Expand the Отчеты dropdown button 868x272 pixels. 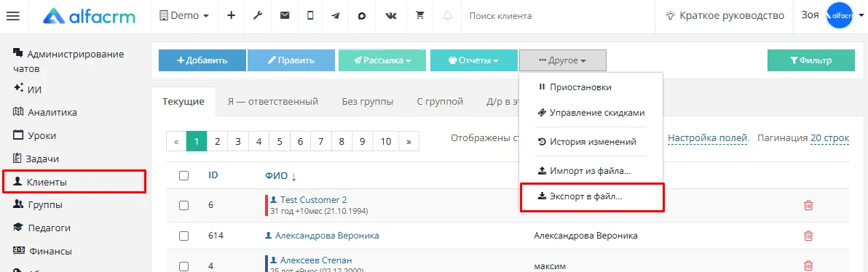click(474, 60)
